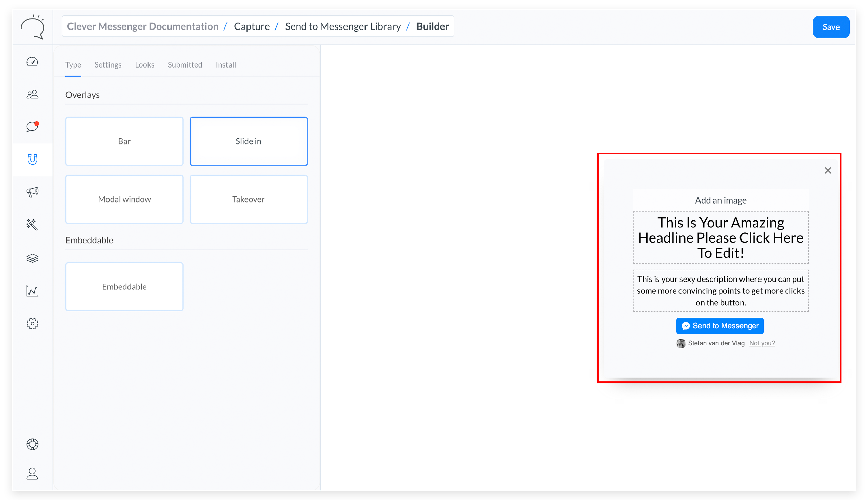Switch to the Settings tab
The height and width of the screenshot is (500, 868).
pyautogui.click(x=108, y=65)
